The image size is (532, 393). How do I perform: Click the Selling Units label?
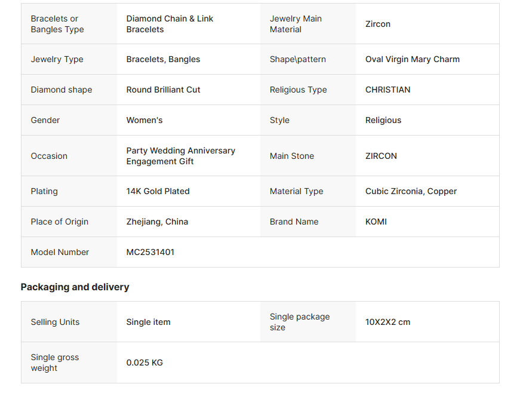55,322
